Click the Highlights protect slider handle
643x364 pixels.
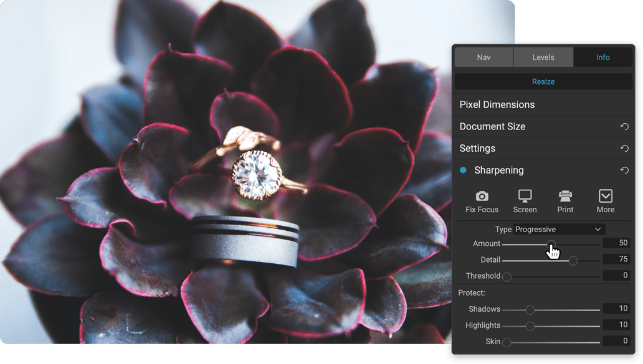tap(530, 326)
